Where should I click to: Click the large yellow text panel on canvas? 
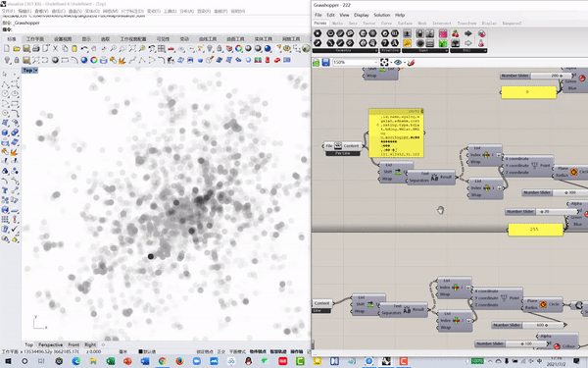396,132
